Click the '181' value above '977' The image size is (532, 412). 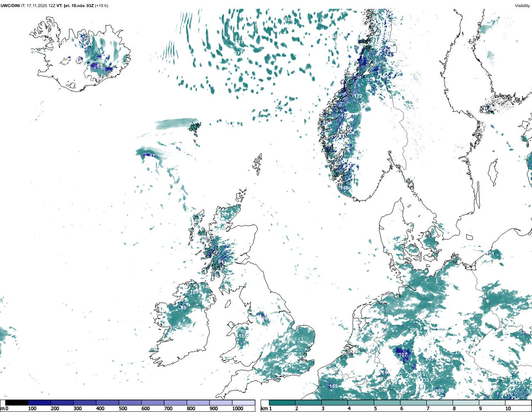click(x=239, y=42)
